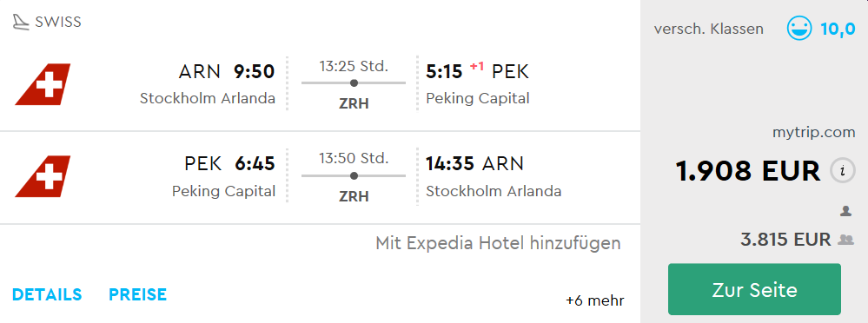Click the single traveler person icon
The width and height of the screenshot is (868, 323).
(x=845, y=211)
